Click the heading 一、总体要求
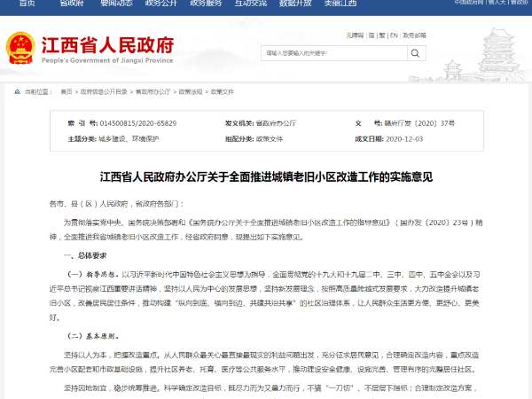532x399 pixels. pyautogui.click(x=85, y=255)
